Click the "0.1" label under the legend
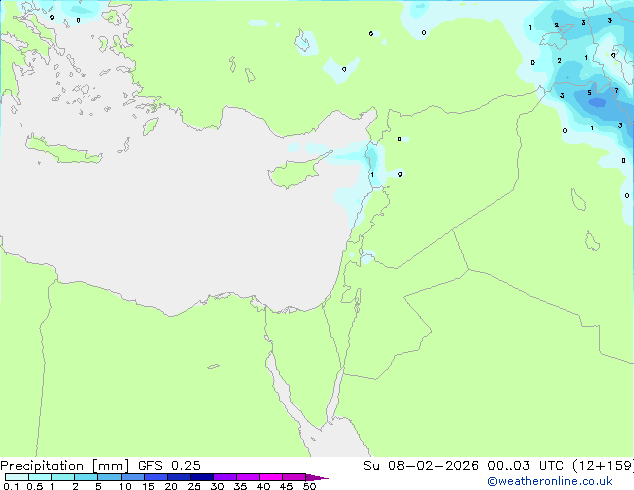 11,486
